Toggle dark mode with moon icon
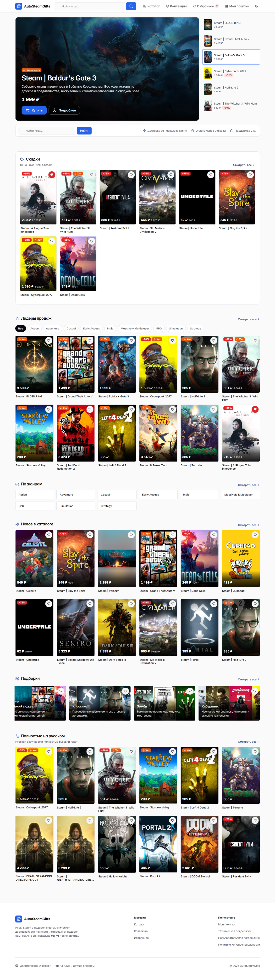Viewport: 275px width, 980px height. (x=256, y=6)
